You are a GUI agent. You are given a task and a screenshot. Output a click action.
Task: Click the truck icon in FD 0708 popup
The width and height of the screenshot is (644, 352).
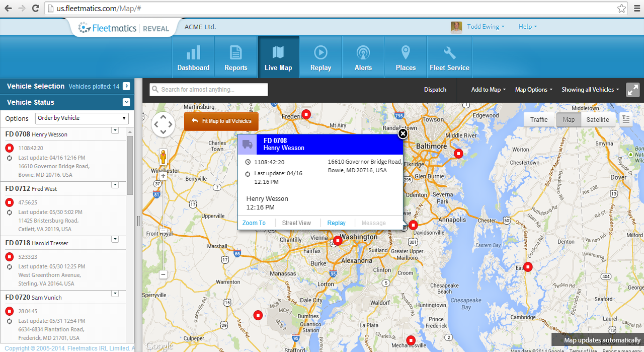point(247,144)
